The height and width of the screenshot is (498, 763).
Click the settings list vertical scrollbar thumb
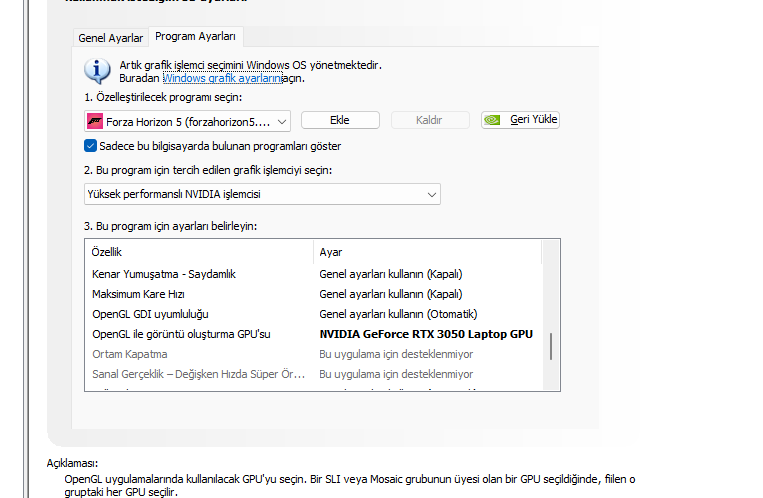[551, 347]
